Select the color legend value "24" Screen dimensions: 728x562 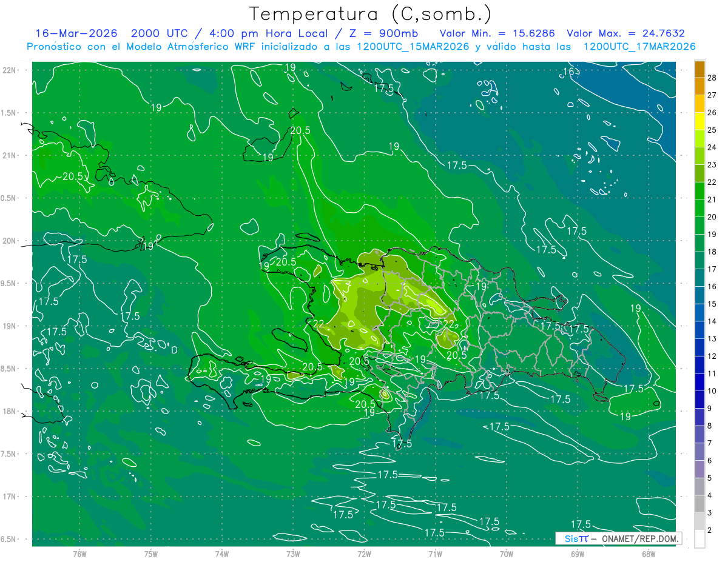tap(712, 147)
